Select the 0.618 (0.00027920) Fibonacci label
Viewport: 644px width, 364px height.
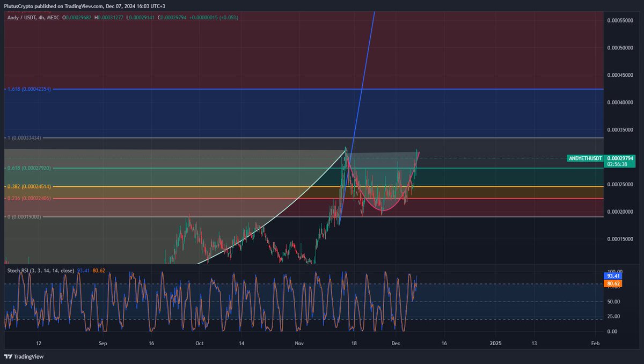point(28,168)
